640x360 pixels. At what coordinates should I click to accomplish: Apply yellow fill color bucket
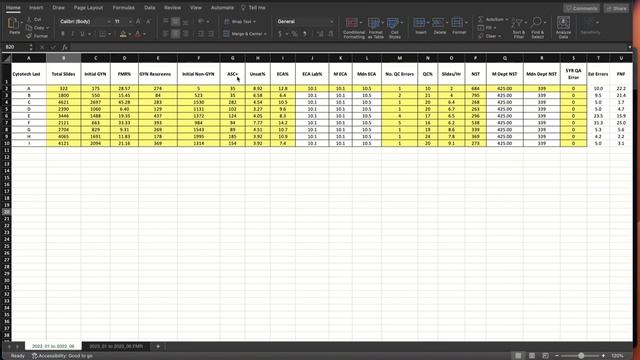[x=123, y=34]
